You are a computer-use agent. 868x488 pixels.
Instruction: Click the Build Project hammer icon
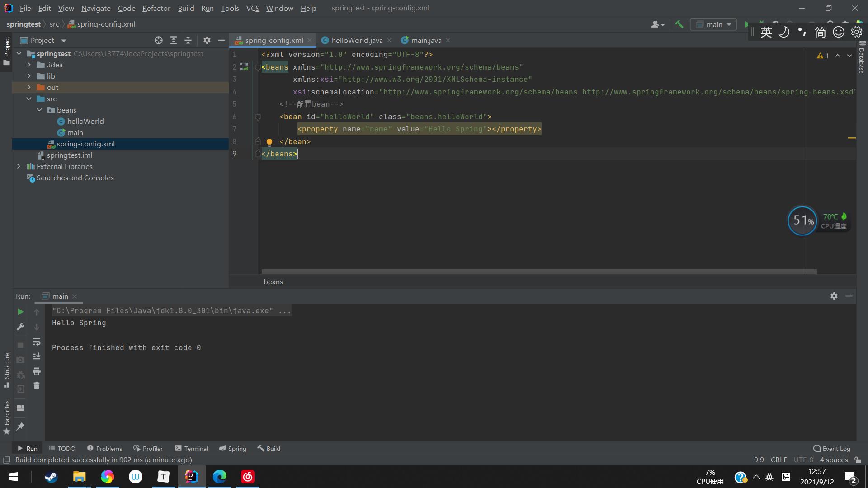(679, 24)
